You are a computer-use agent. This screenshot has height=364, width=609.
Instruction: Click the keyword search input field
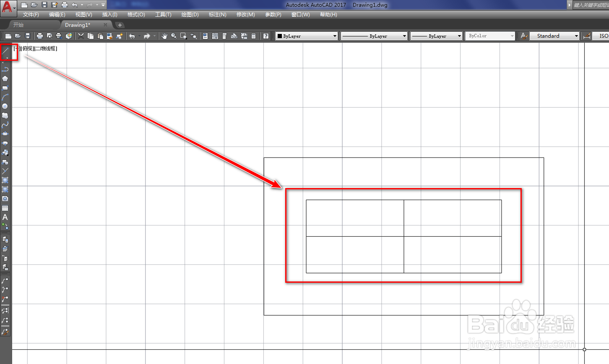pyautogui.click(x=591, y=5)
